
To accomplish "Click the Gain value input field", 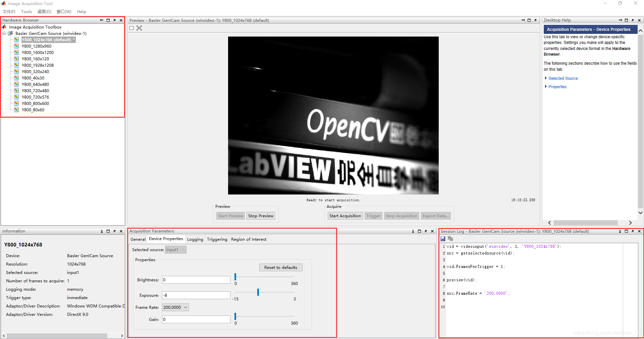I will [x=196, y=320].
